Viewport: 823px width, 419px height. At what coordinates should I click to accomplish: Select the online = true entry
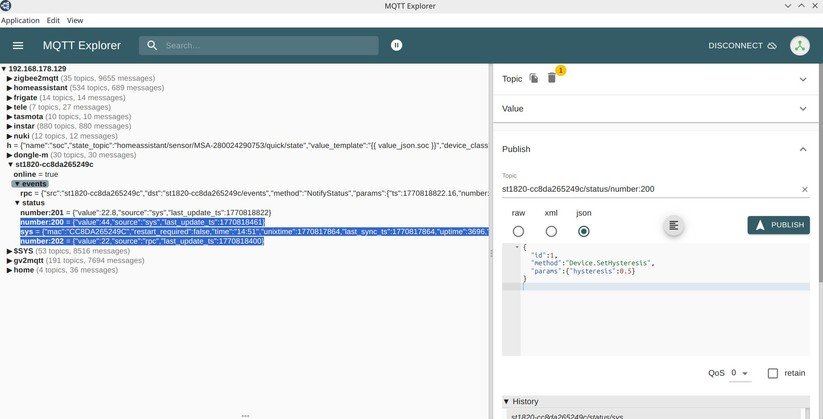coord(36,174)
